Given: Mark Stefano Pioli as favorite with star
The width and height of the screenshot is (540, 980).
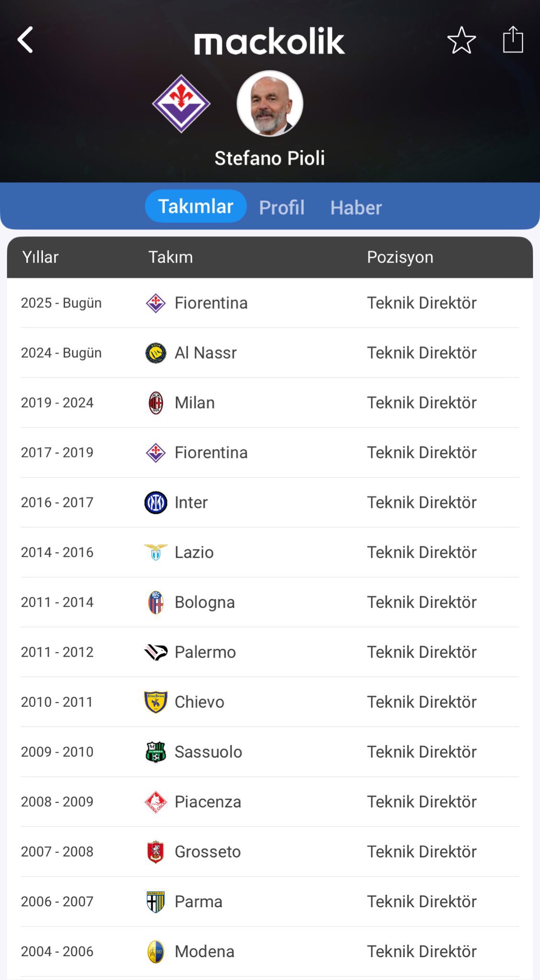Looking at the screenshot, I should coord(462,40).
